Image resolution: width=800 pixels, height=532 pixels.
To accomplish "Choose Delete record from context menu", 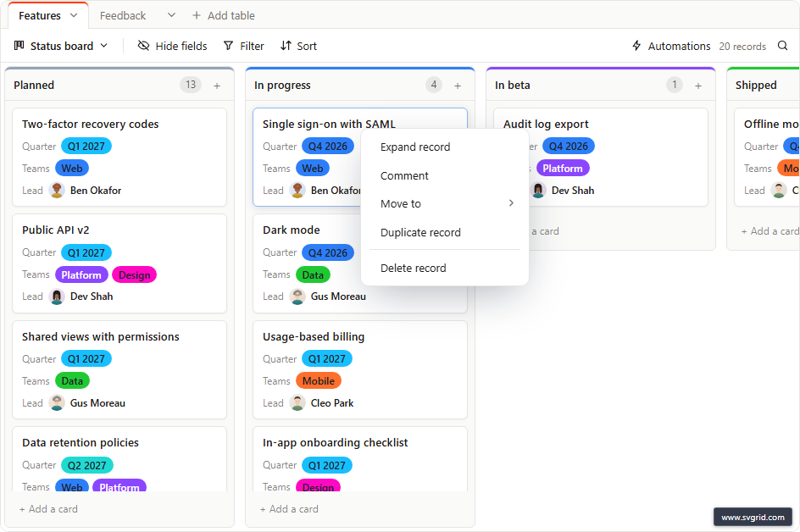I will 444,268.
